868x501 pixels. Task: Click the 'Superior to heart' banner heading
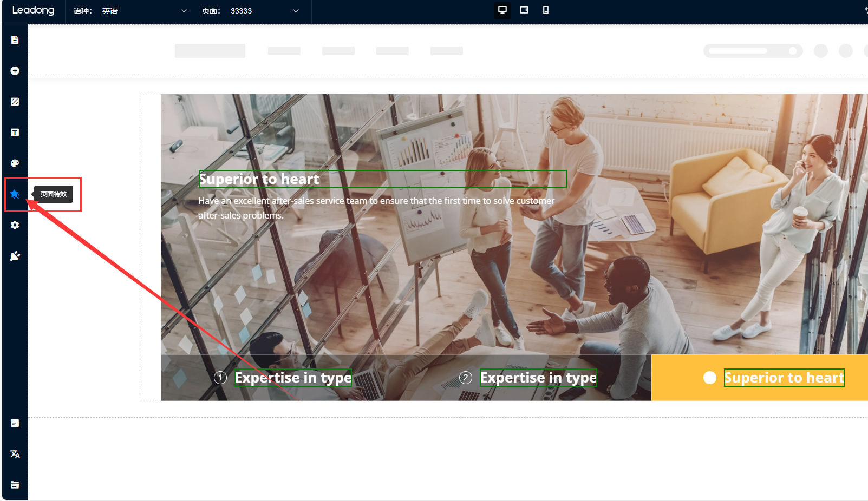[x=259, y=179]
